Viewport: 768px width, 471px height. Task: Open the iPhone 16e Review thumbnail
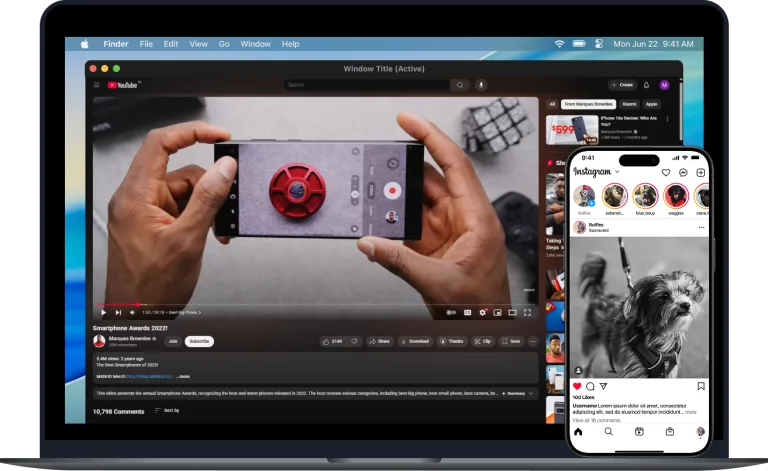click(572, 130)
